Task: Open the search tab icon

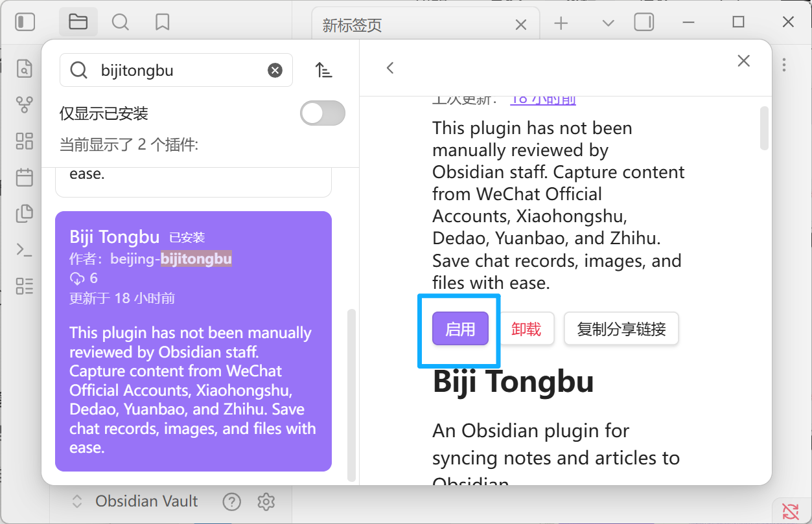Action: 120,22
